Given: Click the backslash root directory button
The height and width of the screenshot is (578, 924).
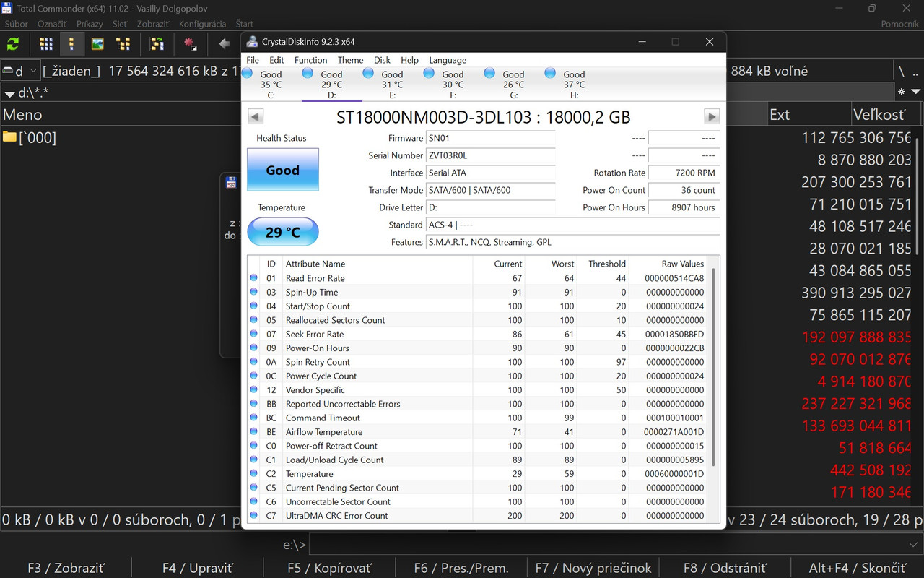Looking at the screenshot, I should click(902, 71).
